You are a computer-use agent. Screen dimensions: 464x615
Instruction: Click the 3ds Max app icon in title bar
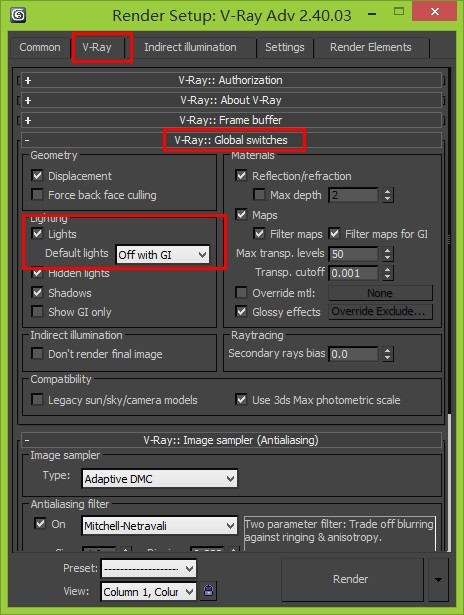pos(18,15)
